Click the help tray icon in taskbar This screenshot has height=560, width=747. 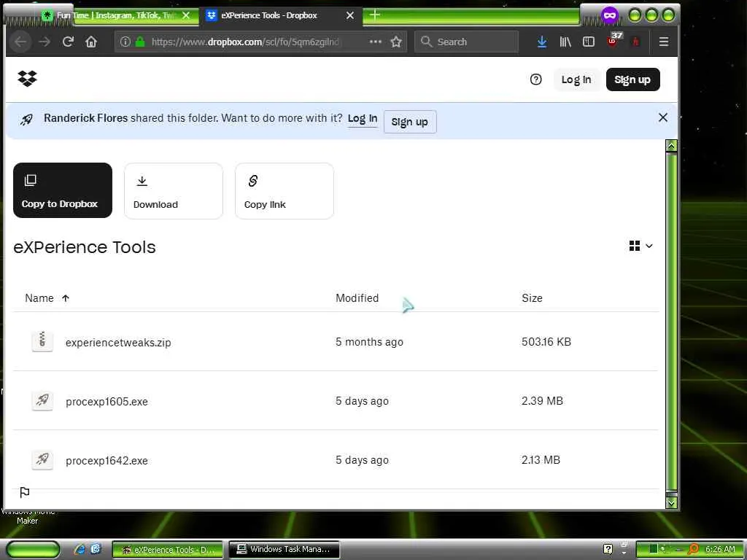608,549
